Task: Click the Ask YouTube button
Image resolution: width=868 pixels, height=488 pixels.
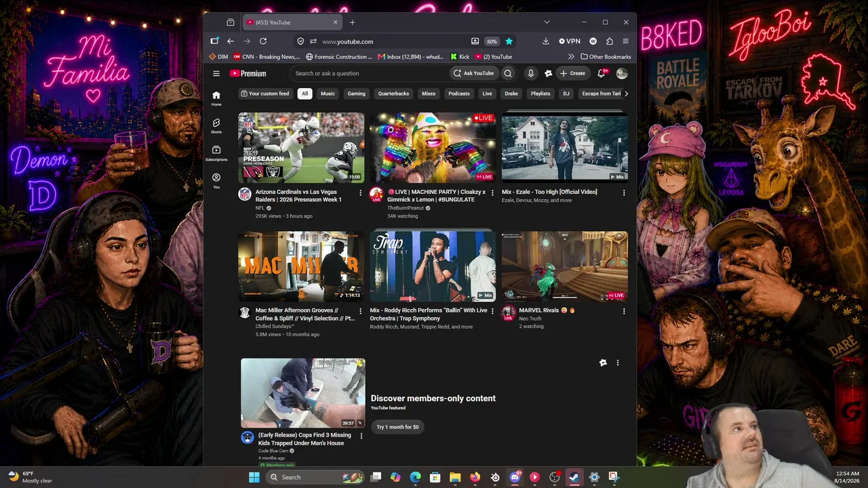Action: point(474,73)
